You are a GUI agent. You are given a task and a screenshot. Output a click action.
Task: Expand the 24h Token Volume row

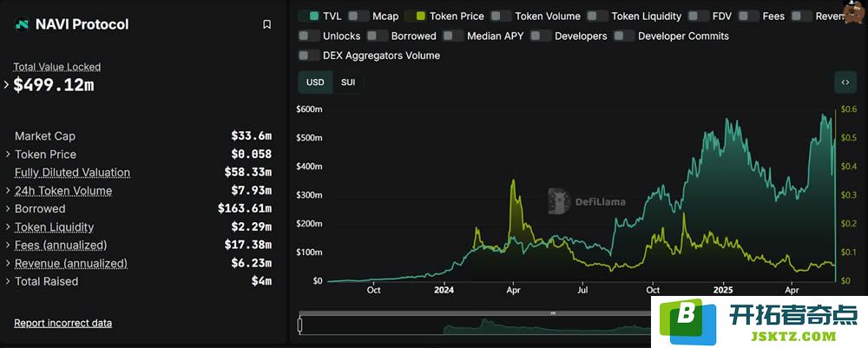click(x=8, y=191)
